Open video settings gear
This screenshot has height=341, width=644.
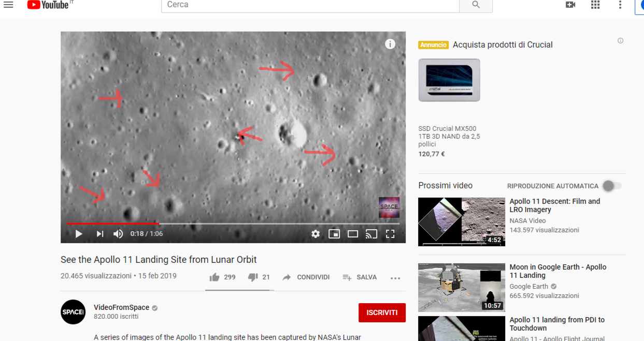click(x=316, y=234)
